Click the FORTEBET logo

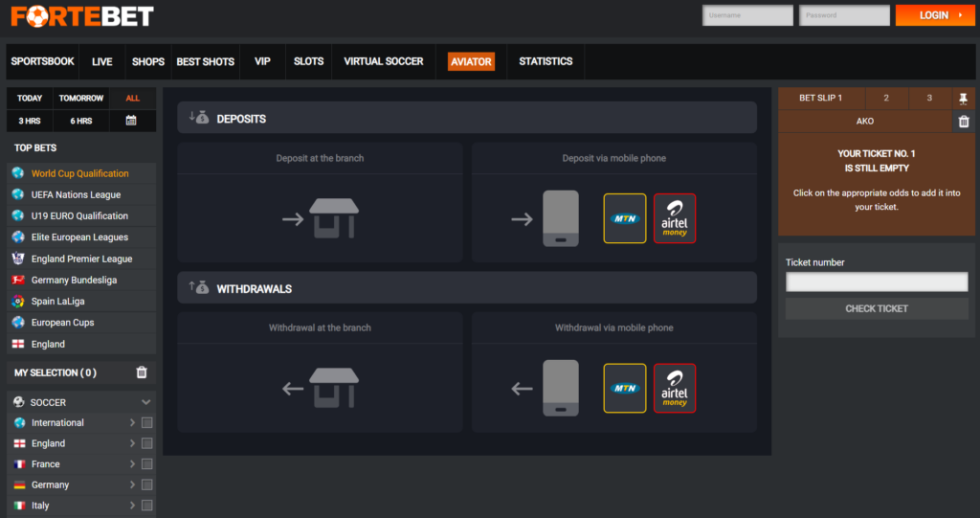coord(82,16)
